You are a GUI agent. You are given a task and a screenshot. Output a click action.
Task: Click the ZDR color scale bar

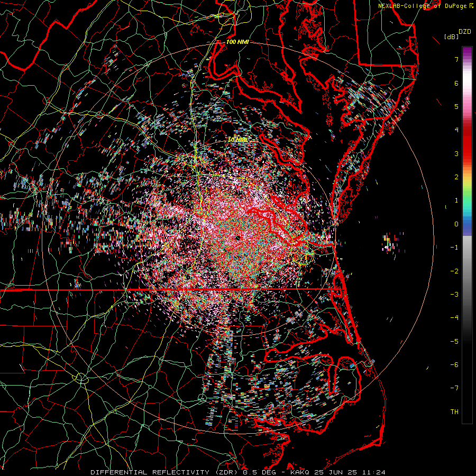pyautogui.click(x=467, y=235)
